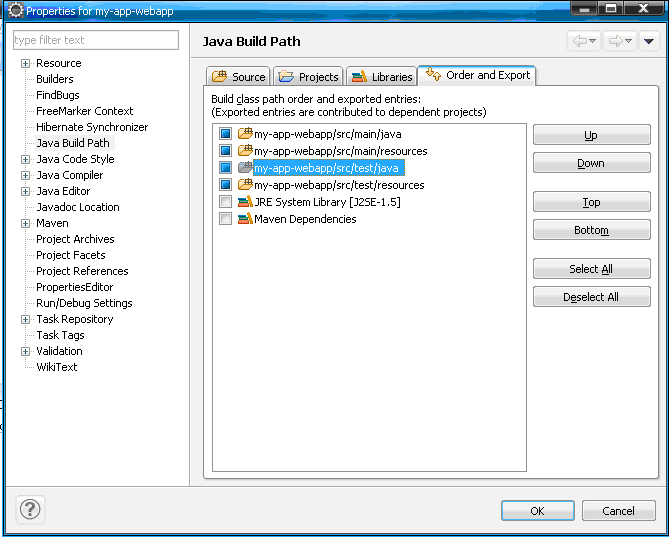Click the src/main/java source folder icon
Screen dimensions: 669x538
click(245, 134)
